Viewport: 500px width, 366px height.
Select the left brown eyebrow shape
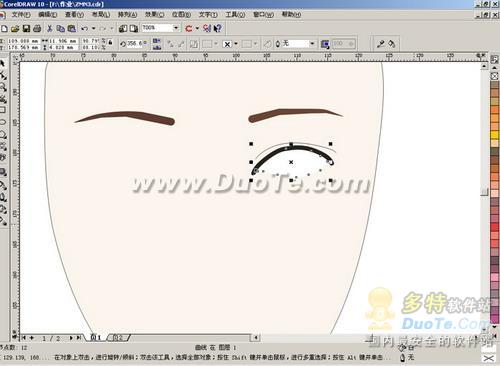coord(125,118)
